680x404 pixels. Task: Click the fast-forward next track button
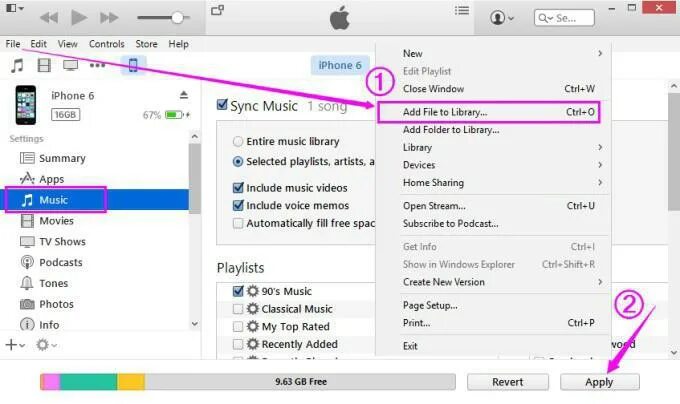[109, 18]
